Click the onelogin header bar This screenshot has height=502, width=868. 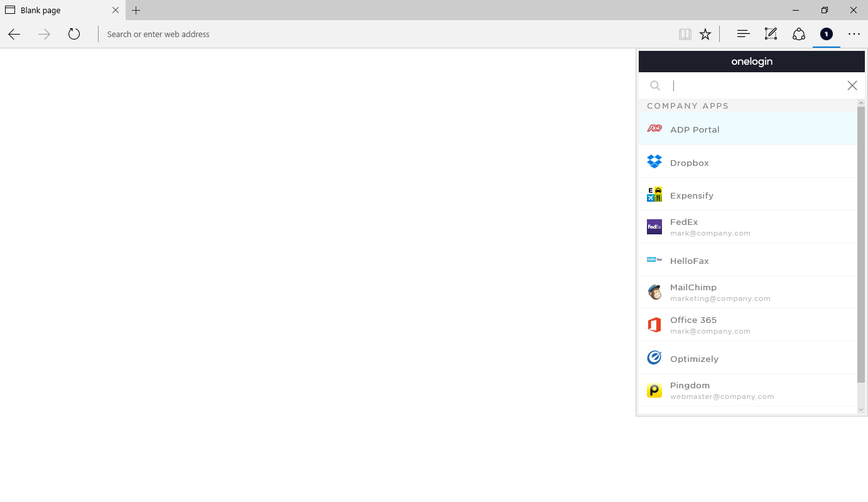click(x=752, y=62)
